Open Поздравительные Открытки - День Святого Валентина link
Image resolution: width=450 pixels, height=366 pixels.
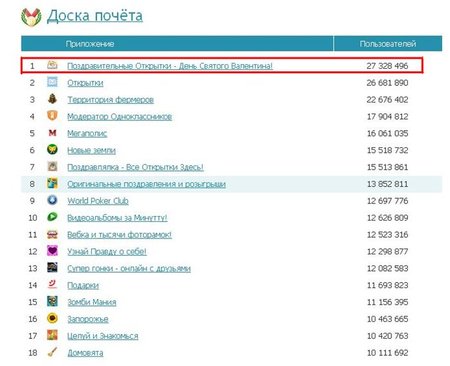pyautogui.click(x=170, y=66)
